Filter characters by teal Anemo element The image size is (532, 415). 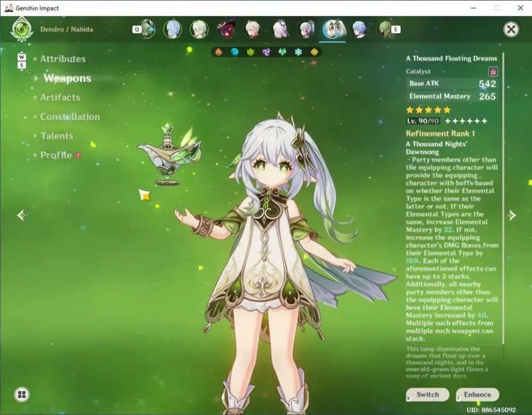click(x=282, y=52)
